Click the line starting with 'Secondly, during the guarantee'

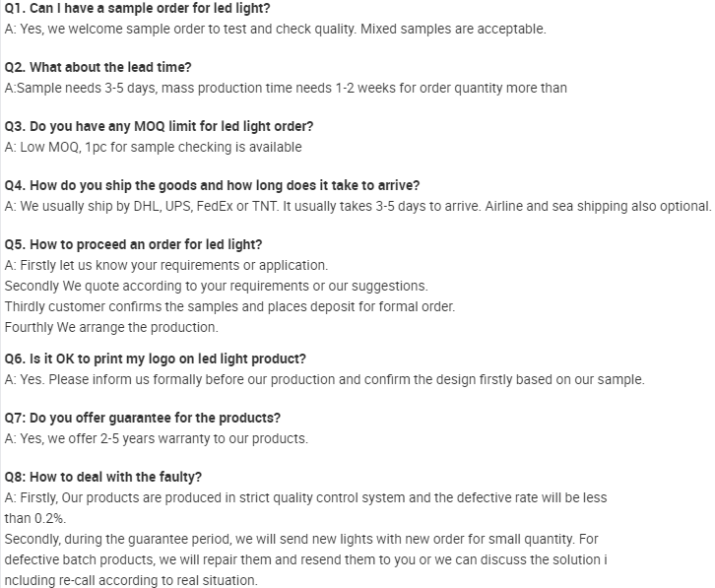click(301, 539)
